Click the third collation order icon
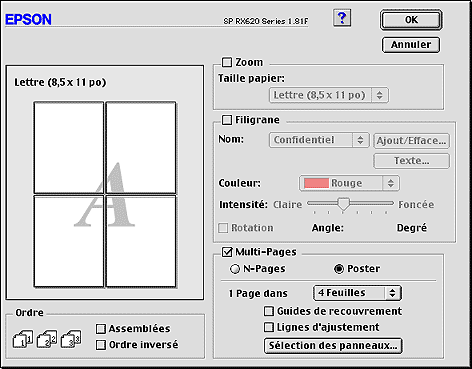Image resolution: width=472 pixels, height=369 pixels. (71, 339)
